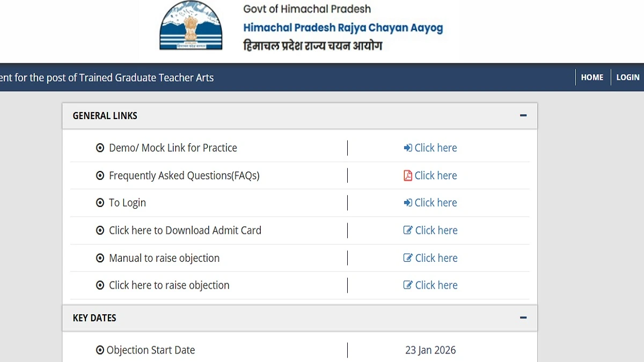This screenshot has height=362, width=644.
Task: Open the To Login Click here link
Action: click(436, 202)
